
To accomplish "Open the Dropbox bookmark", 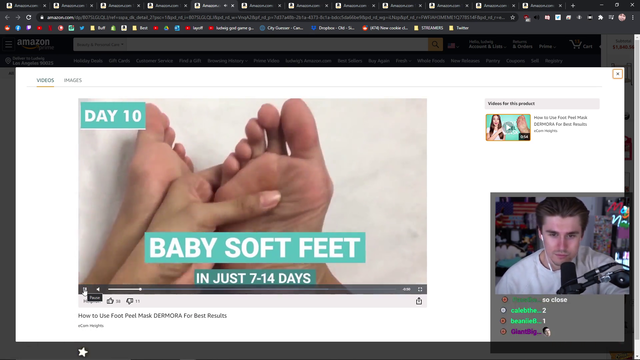I will [333, 28].
